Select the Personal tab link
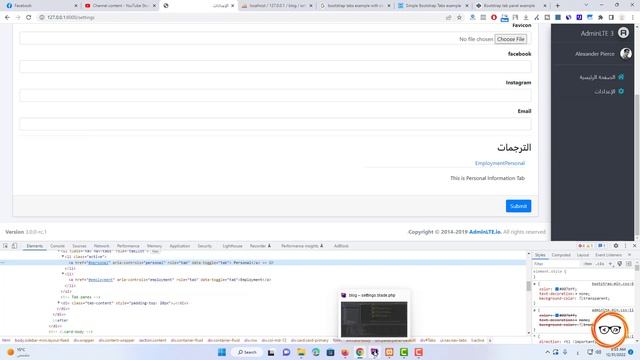The width and height of the screenshot is (640, 360). pos(514,163)
